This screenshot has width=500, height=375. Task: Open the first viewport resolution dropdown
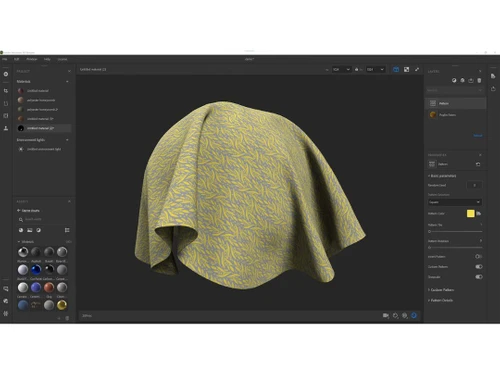point(341,69)
